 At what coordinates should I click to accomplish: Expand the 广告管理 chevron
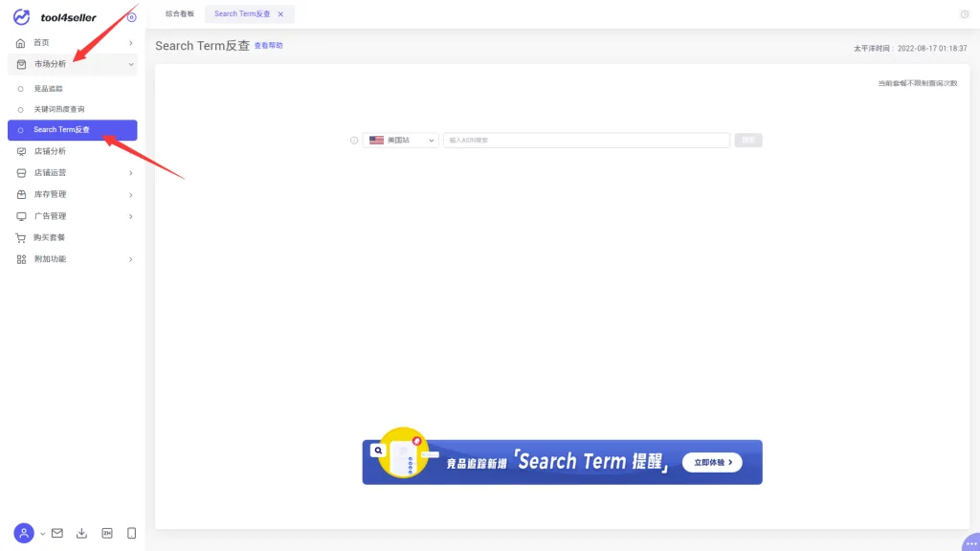tap(130, 216)
